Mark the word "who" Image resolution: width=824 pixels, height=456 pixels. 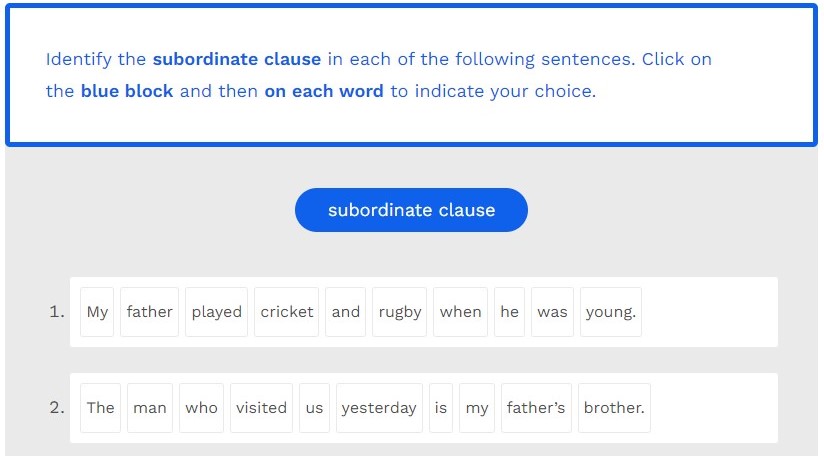click(x=201, y=408)
